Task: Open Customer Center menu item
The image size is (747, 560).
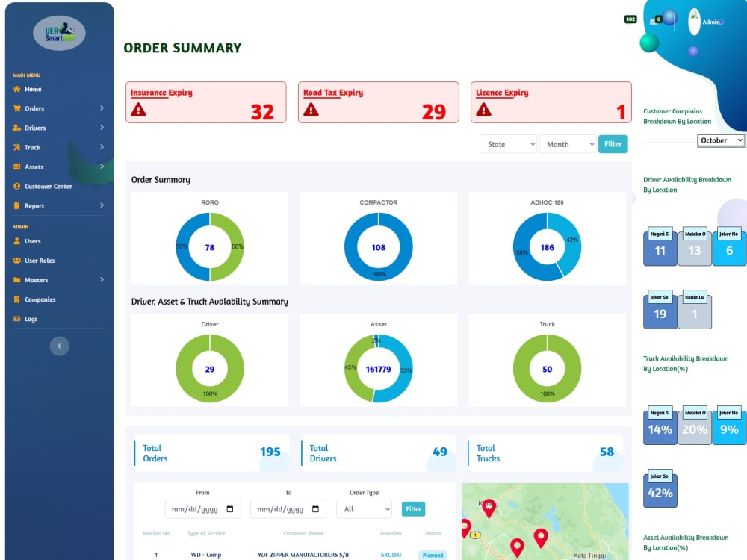Action: (48, 186)
